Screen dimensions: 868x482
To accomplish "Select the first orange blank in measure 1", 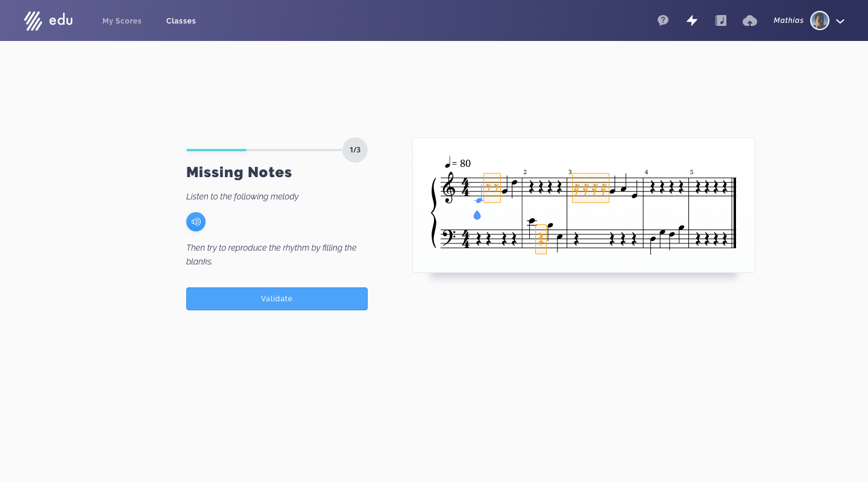I will click(492, 188).
